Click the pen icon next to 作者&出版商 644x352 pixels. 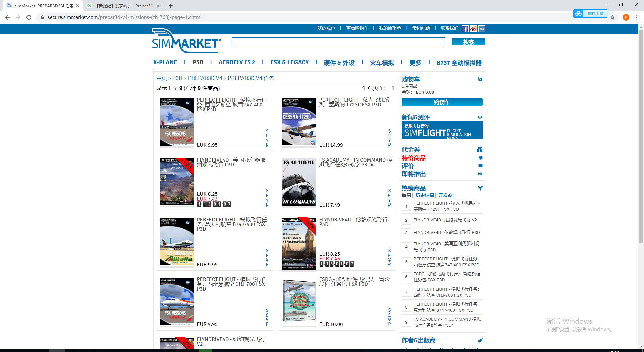[x=480, y=340]
